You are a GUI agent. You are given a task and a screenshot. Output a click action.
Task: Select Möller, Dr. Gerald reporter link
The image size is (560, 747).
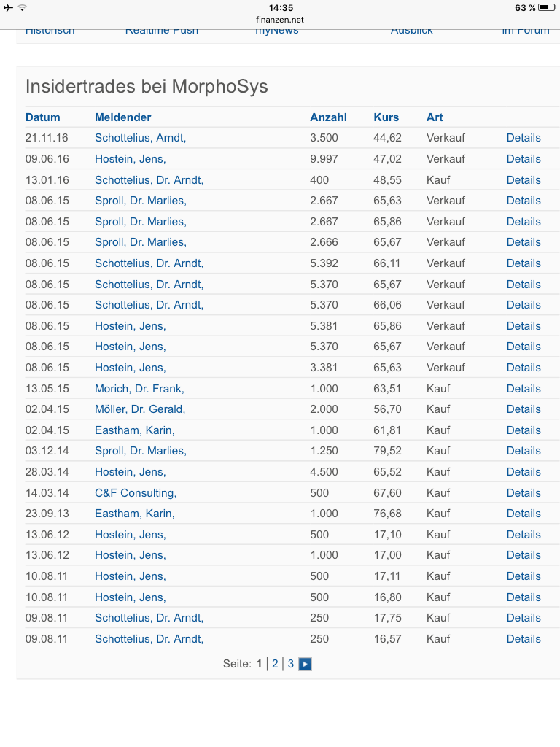pyautogui.click(x=139, y=409)
